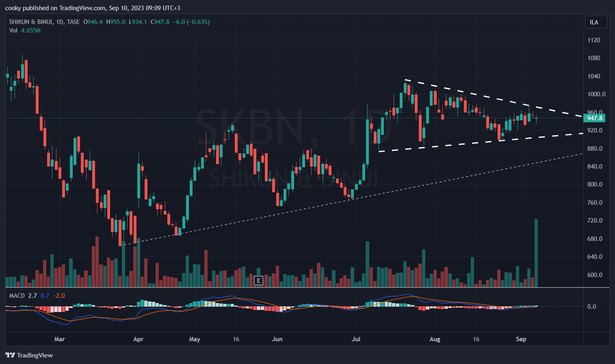Click the 1040 price axis label
This screenshot has width=615, height=364.
point(593,76)
